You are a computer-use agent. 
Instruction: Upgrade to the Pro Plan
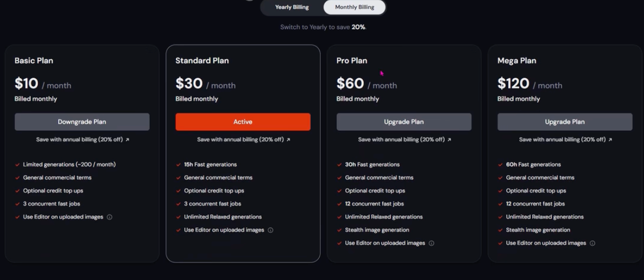404,122
